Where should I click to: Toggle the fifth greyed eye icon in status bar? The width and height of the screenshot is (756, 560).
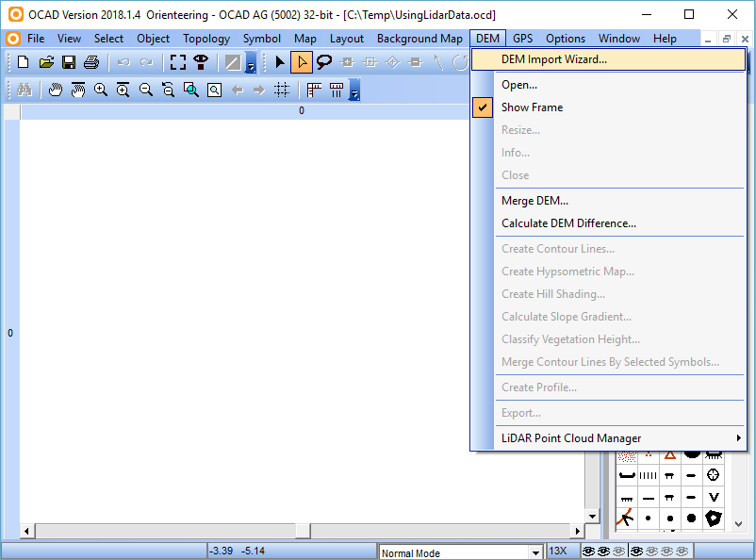(x=652, y=551)
